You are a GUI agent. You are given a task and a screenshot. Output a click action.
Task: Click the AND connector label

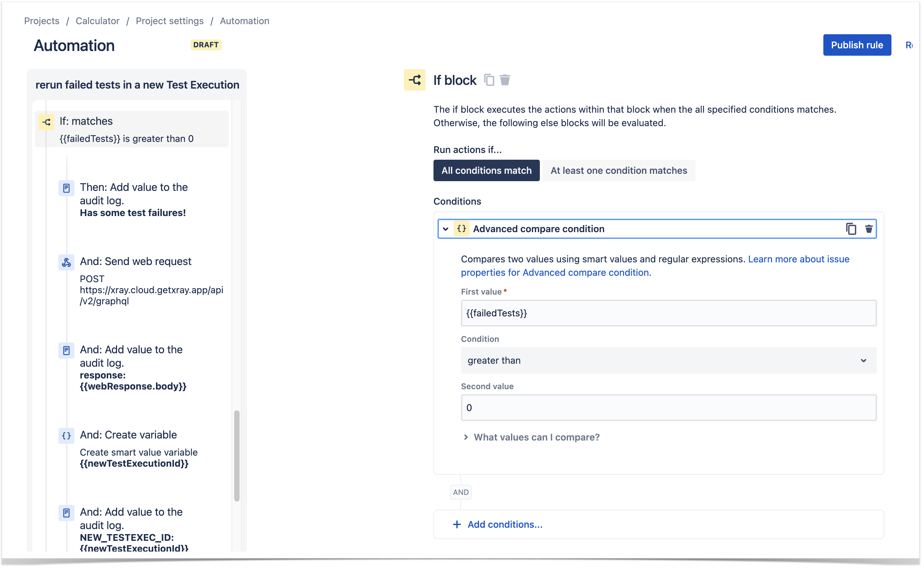(x=461, y=492)
